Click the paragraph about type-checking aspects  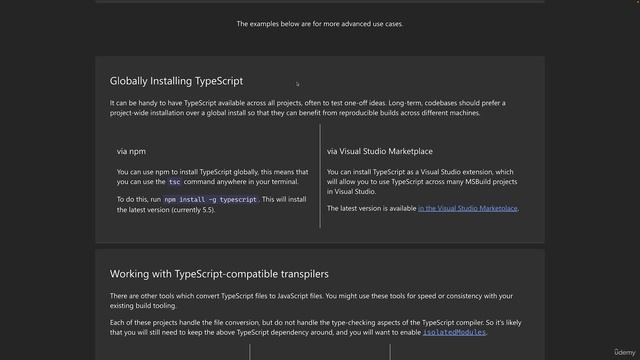click(316, 327)
